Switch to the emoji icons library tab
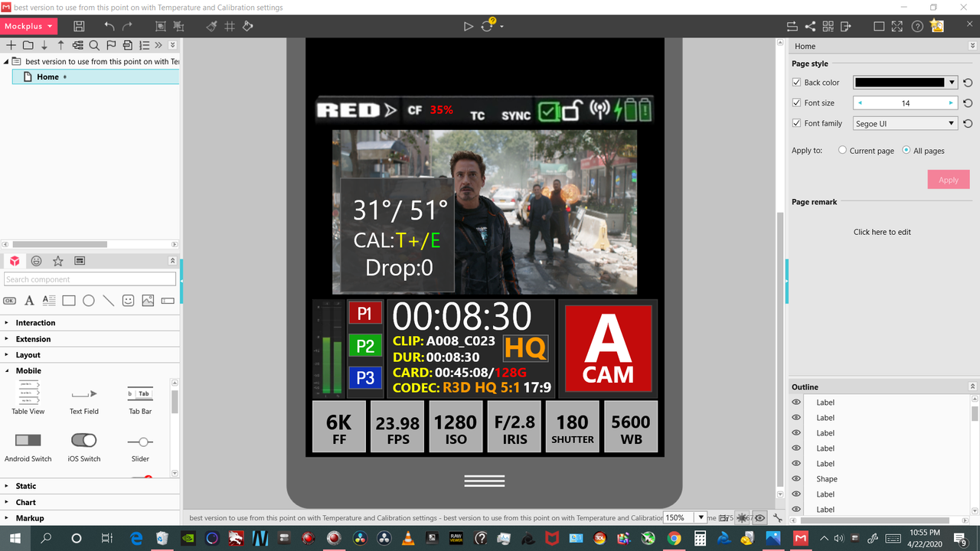This screenshot has width=980, height=551. (36, 261)
